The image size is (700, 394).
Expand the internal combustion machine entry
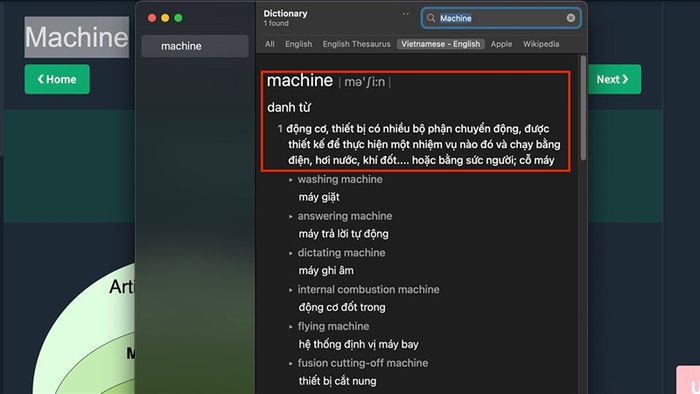(291, 290)
